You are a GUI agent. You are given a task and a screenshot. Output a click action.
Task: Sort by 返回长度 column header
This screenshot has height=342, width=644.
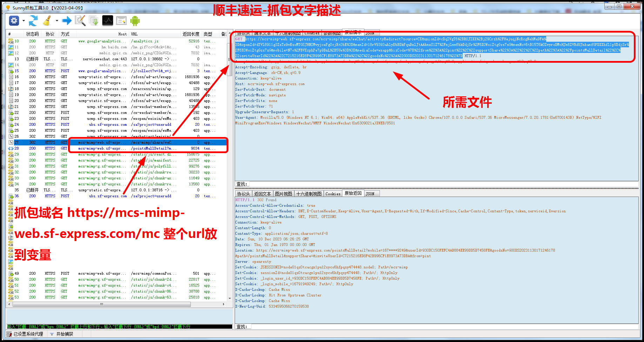pos(191,34)
